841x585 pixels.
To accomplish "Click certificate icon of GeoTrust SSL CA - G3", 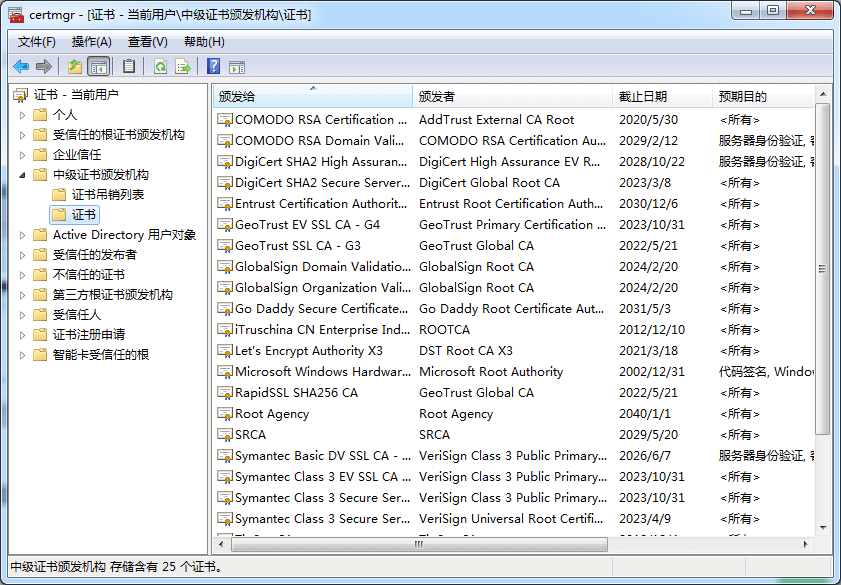I will [x=225, y=246].
